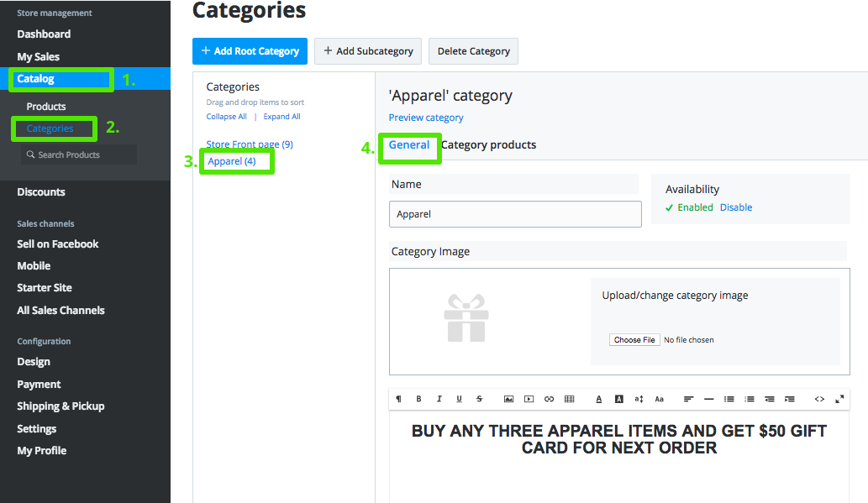Disable the Apparel category availability
868x503 pixels.
click(736, 207)
